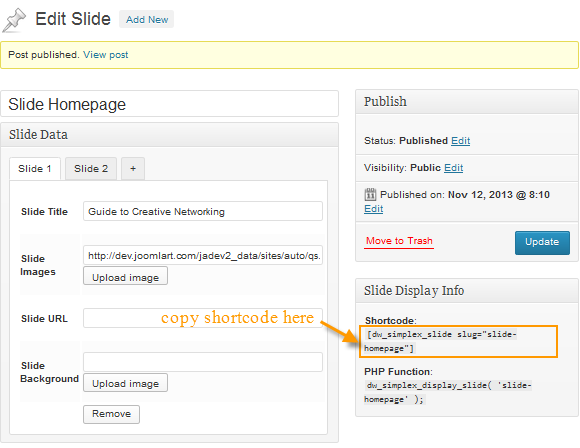The width and height of the screenshot is (580, 448).
Task: Collapse the Slide Display Info panel header
Action: [x=467, y=291]
